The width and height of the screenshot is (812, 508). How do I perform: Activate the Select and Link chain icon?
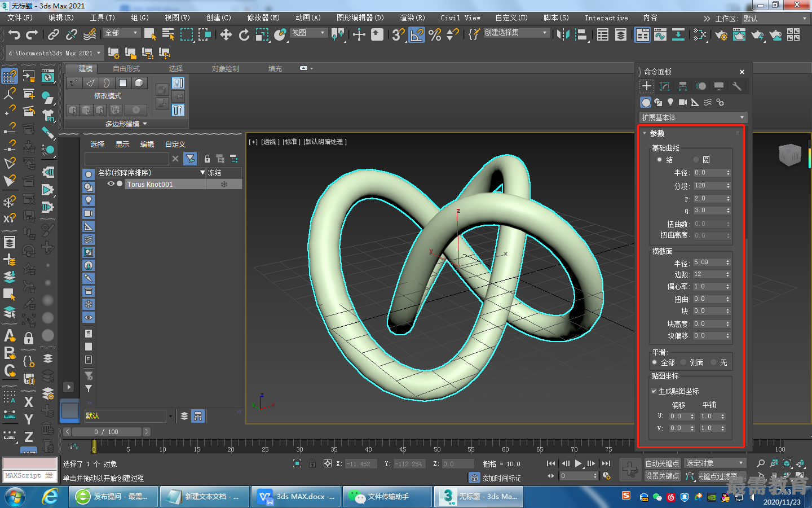54,35
